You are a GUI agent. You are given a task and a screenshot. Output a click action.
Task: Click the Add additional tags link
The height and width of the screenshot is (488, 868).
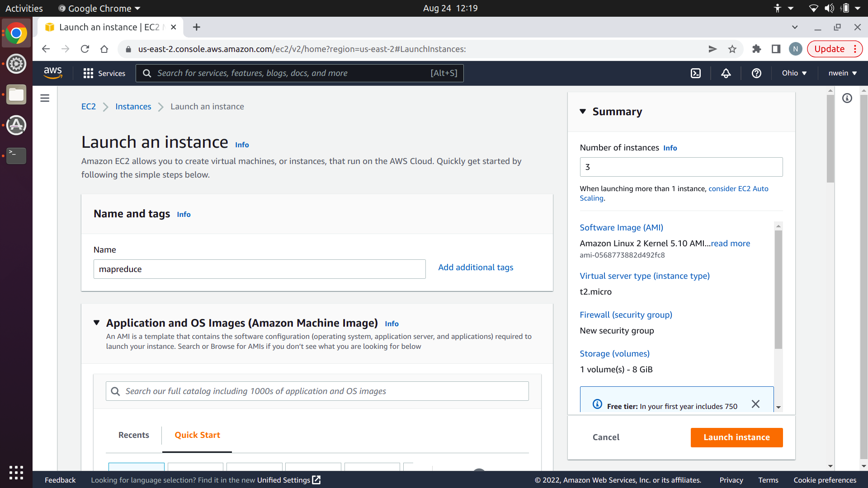click(x=476, y=267)
